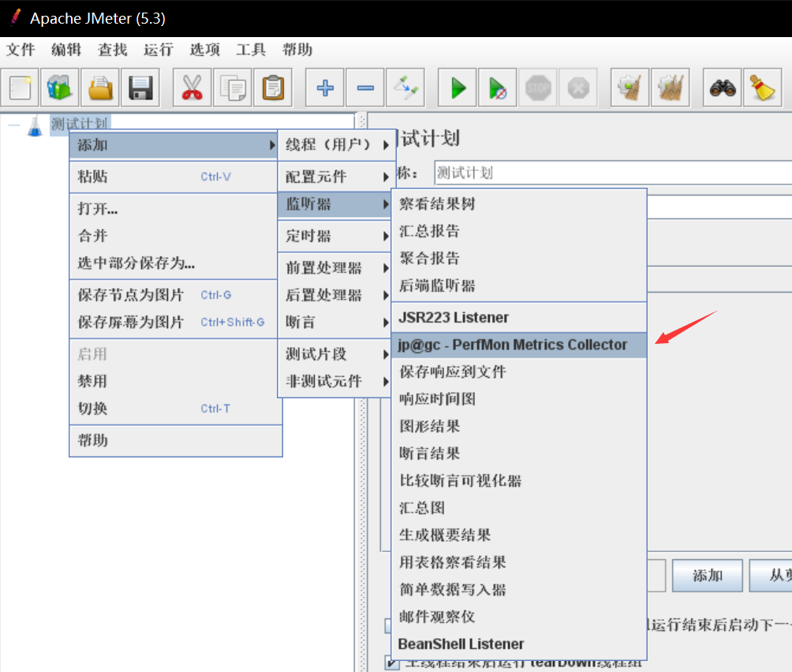Collapse the 测试计划 tree node handle
This screenshot has height=672, width=792.
[x=13, y=125]
